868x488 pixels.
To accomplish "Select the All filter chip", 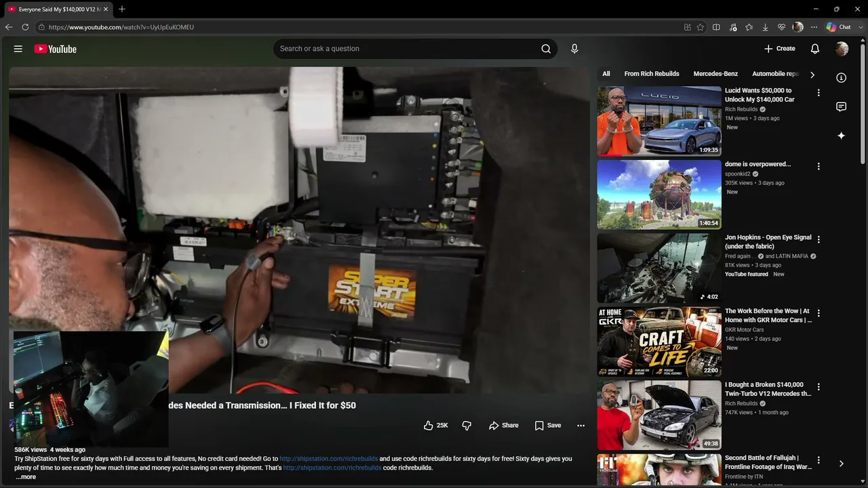I will pyautogui.click(x=606, y=74).
